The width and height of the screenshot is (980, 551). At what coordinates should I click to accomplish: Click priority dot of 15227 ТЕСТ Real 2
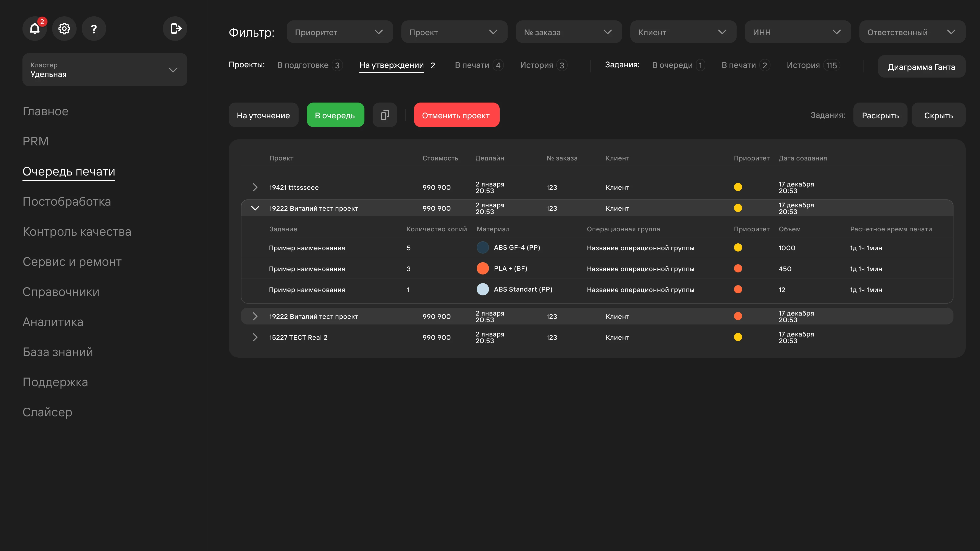(738, 337)
